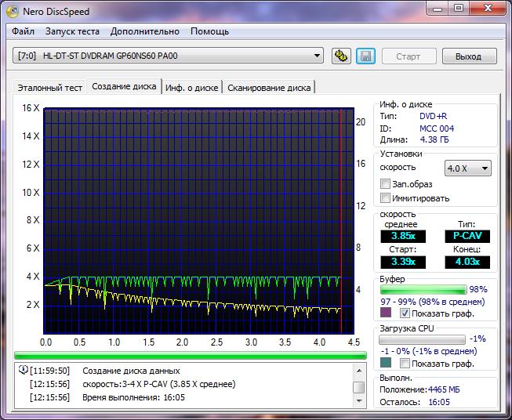Viewport: 512px width, 420px height.
Task: Click the log scrollbar down arrow
Action: (359, 400)
